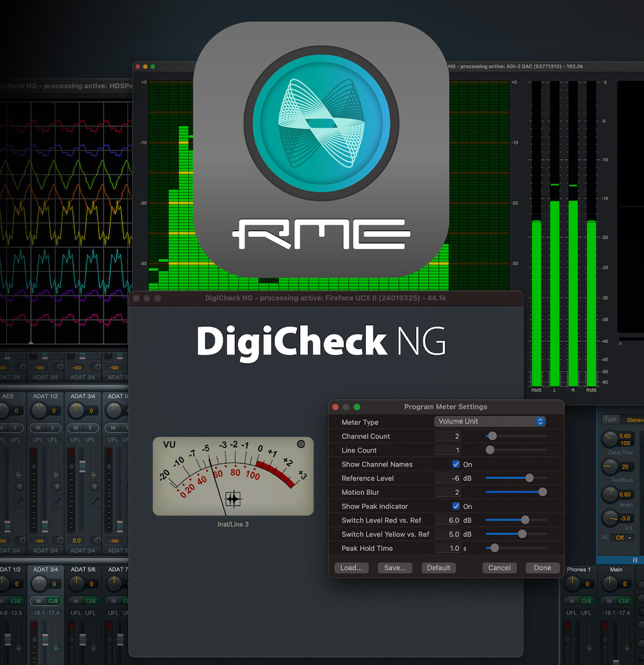Click the ADAT 1/2 channel gain knob
The image size is (644, 665).
pyautogui.click(x=40, y=409)
